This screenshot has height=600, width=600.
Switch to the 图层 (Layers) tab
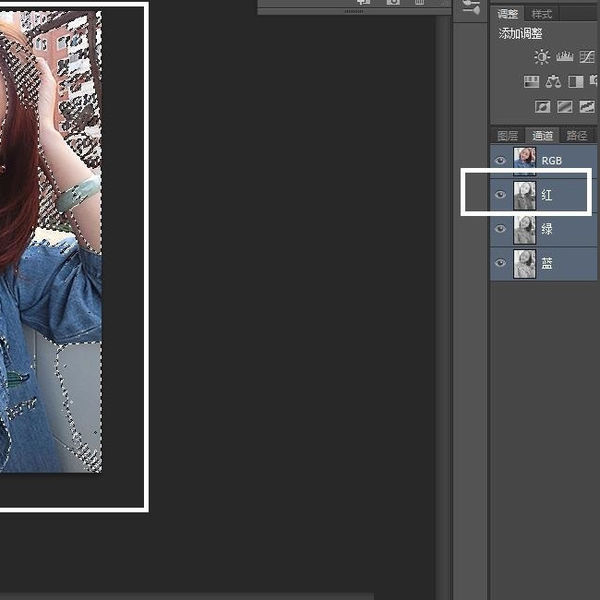(x=508, y=136)
